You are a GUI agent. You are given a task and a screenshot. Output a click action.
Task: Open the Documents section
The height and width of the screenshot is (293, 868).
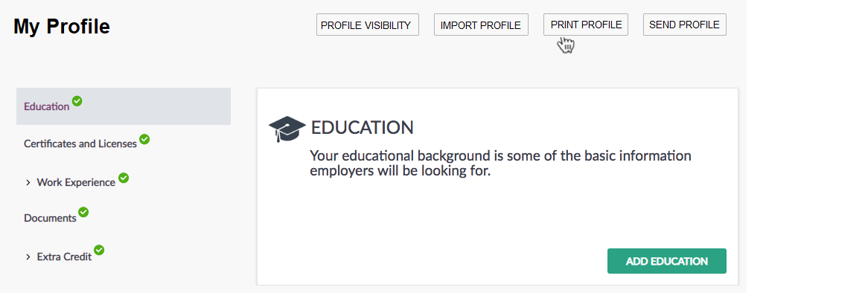tap(50, 219)
